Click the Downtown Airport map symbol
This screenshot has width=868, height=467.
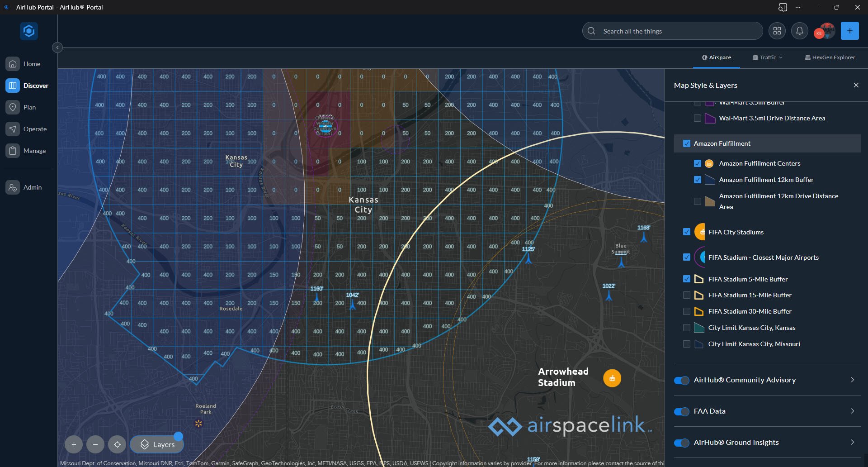point(325,126)
